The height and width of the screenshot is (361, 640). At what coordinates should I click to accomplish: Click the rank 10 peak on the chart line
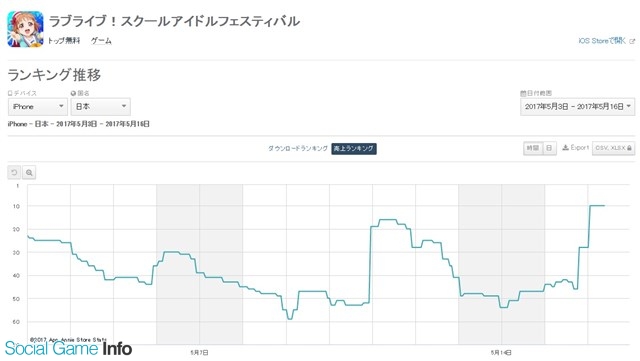[598, 205]
